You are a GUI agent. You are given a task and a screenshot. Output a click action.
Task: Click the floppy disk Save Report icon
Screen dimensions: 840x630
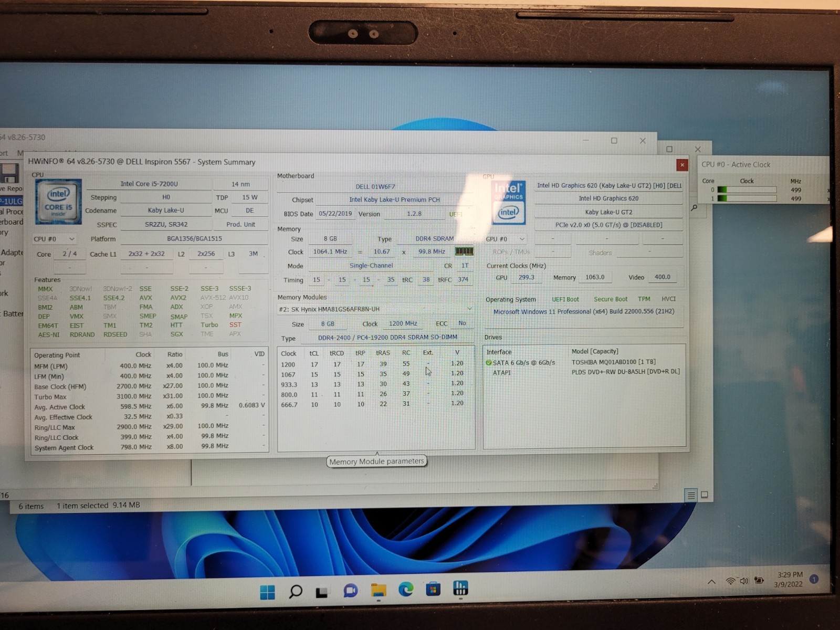(x=9, y=174)
